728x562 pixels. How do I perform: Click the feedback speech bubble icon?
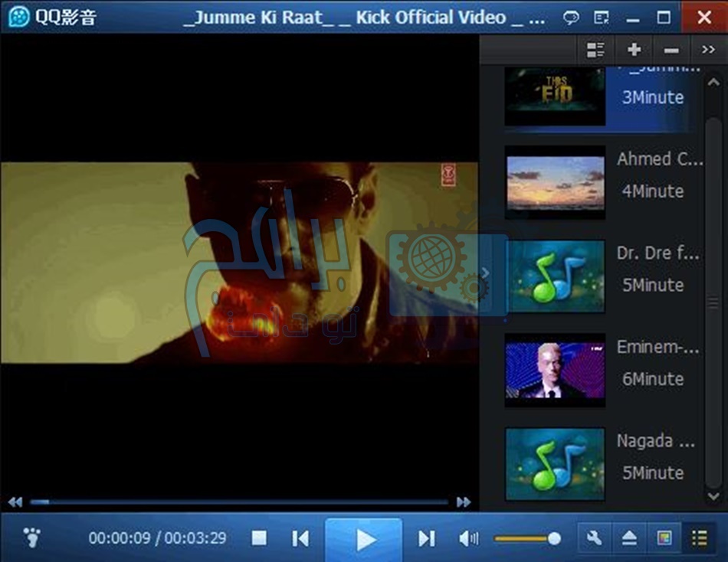point(571,18)
